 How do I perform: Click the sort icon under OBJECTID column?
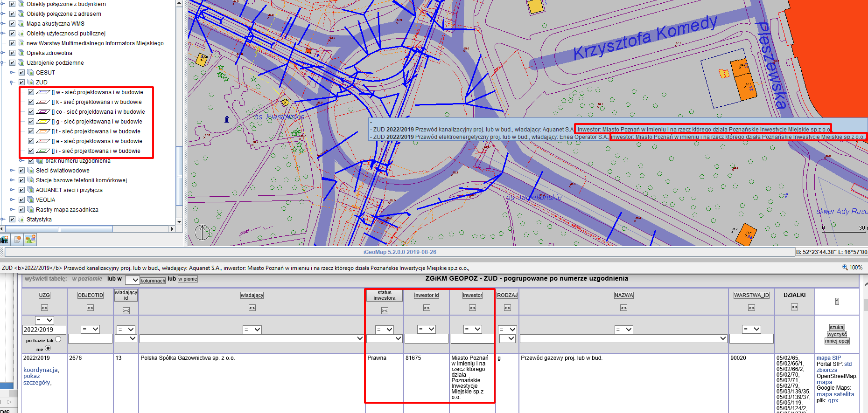[x=90, y=308]
